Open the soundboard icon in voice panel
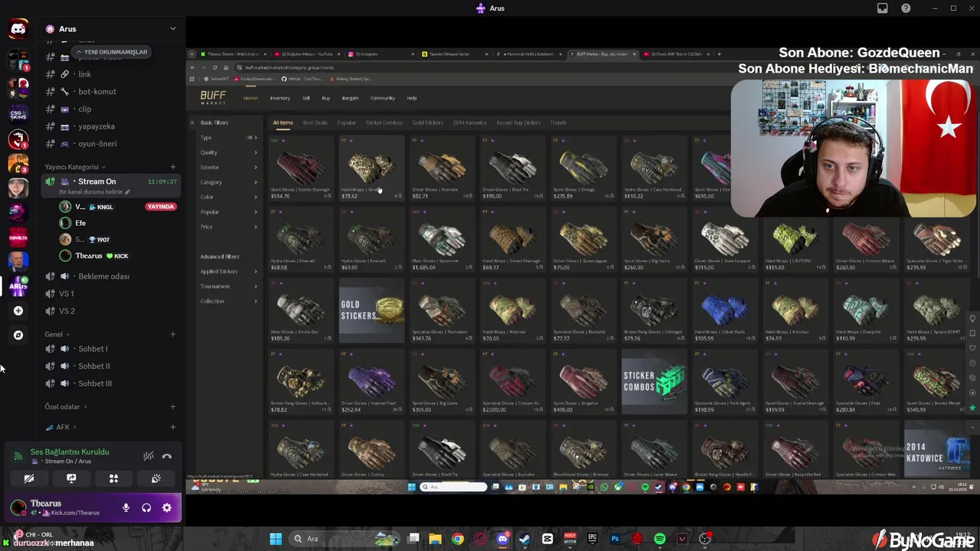Viewport: 980px width, 551px height. coord(156,478)
